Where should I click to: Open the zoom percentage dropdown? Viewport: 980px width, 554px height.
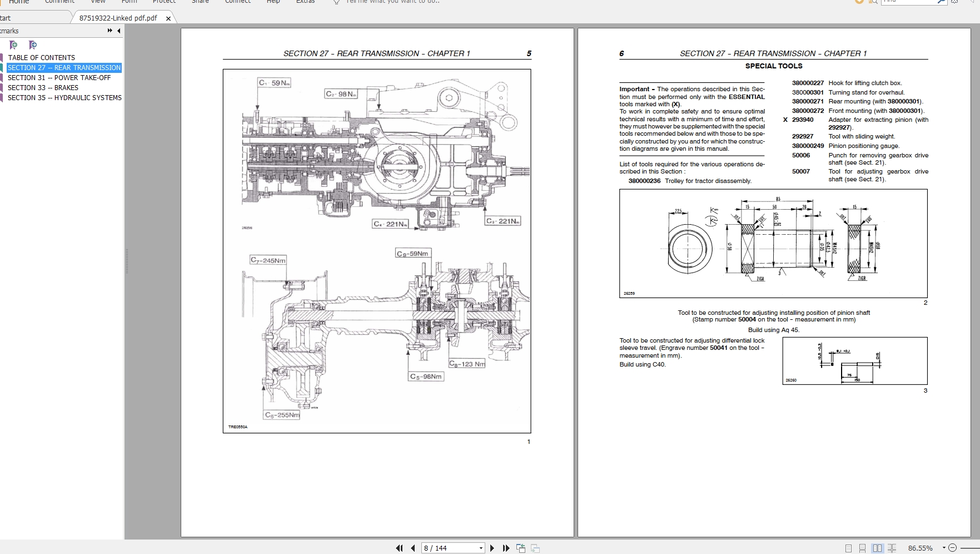point(943,548)
